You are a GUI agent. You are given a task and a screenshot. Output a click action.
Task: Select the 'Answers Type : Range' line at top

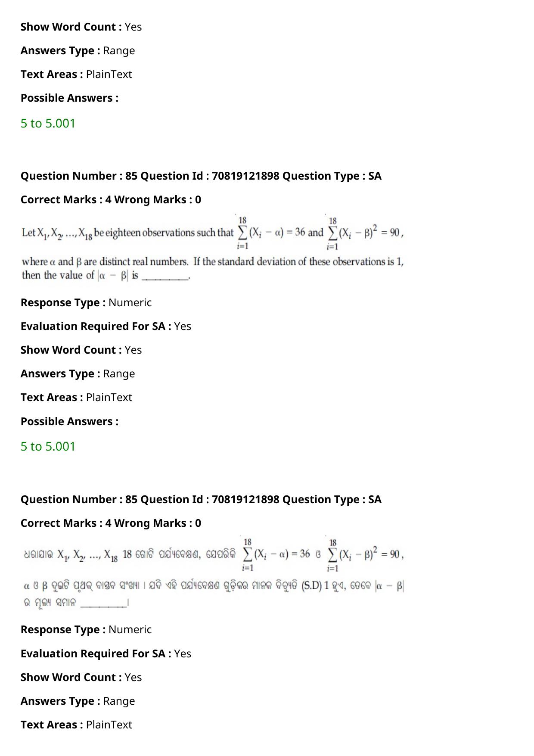[78, 50]
